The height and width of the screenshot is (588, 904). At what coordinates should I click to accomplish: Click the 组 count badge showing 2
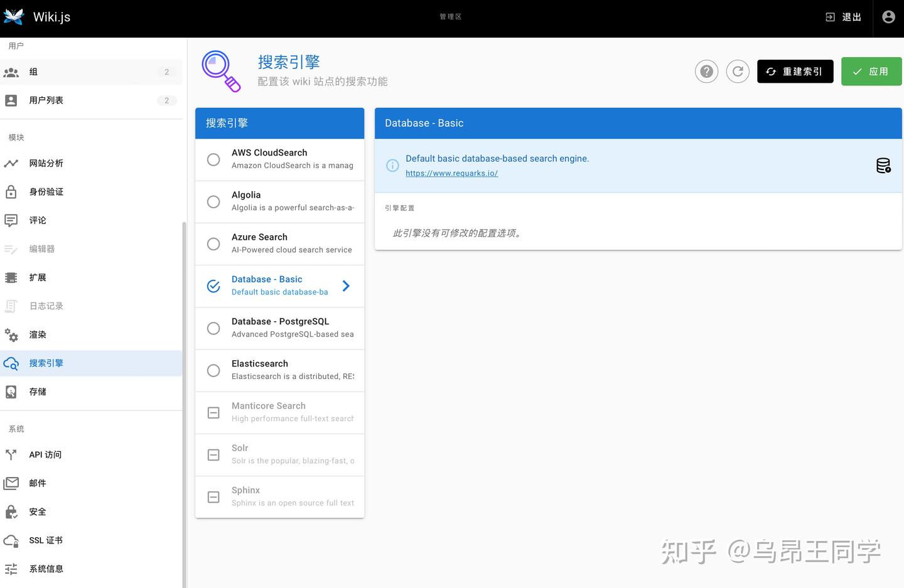166,72
